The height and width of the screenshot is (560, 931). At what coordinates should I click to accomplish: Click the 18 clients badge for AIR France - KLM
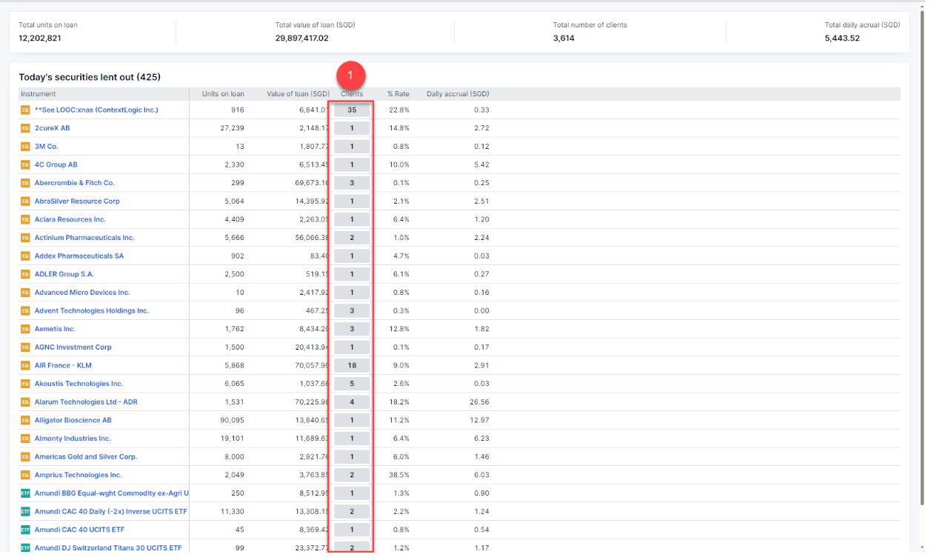(352, 365)
